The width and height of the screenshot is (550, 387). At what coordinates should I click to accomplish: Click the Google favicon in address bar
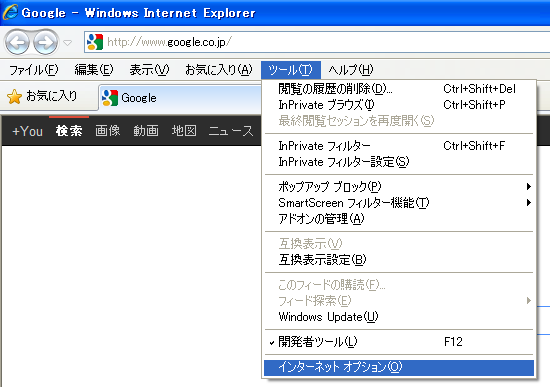(95, 42)
